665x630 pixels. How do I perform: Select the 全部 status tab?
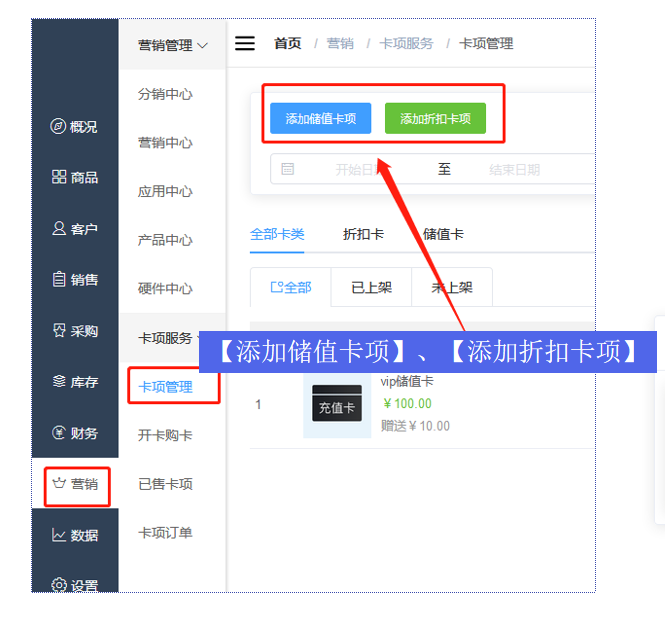click(x=291, y=287)
